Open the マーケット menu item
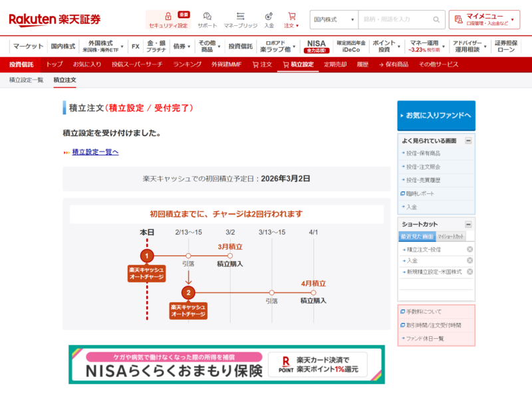Screen dimensions: 532x402 27,47
